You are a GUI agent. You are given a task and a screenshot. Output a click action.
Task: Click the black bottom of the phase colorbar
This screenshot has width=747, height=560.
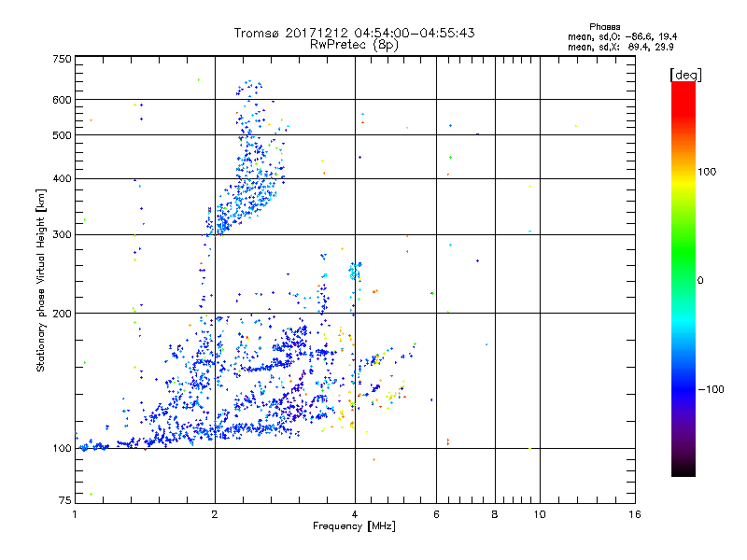[684, 469]
